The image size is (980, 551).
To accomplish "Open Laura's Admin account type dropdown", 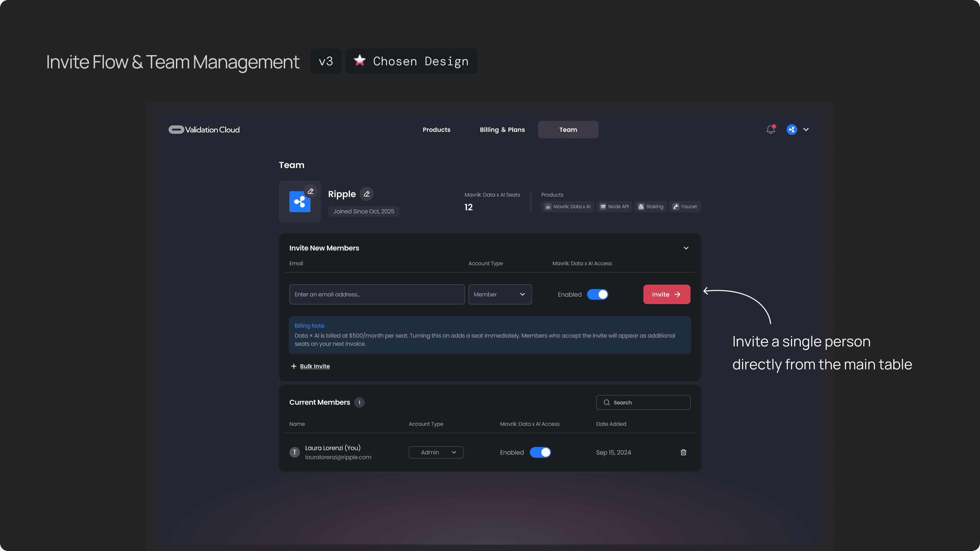I will point(436,452).
